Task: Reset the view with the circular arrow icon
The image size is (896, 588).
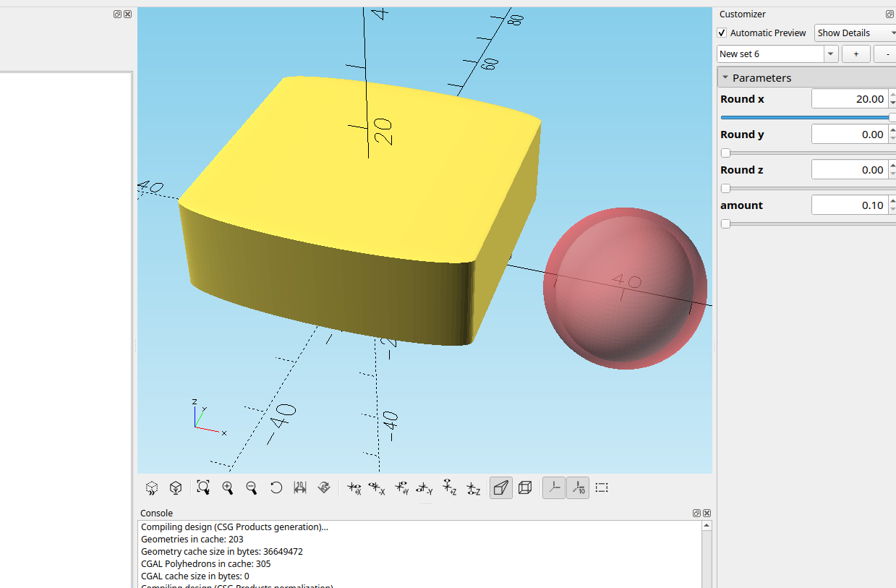Action: coord(276,488)
